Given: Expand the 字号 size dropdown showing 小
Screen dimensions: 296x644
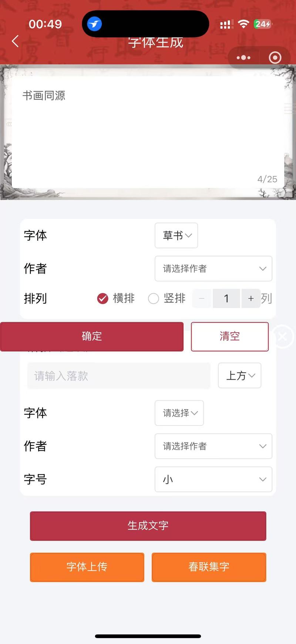Looking at the screenshot, I should pyautogui.click(x=213, y=479).
